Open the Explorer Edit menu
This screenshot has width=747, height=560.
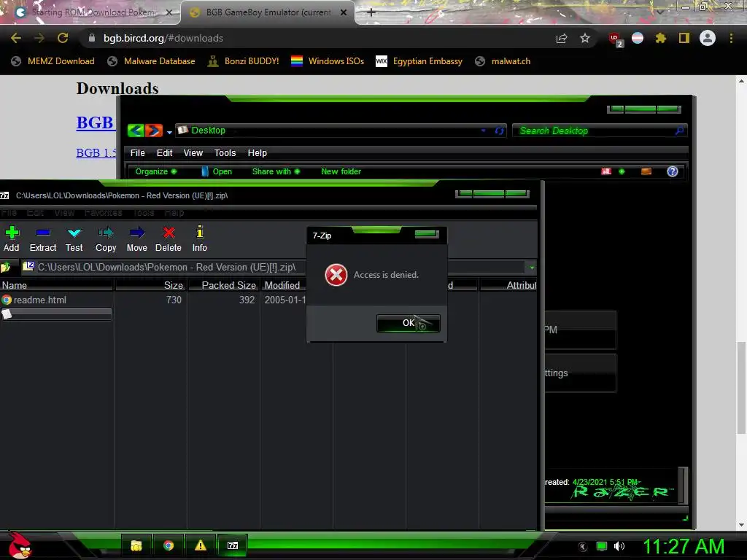pyautogui.click(x=164, y=153)
